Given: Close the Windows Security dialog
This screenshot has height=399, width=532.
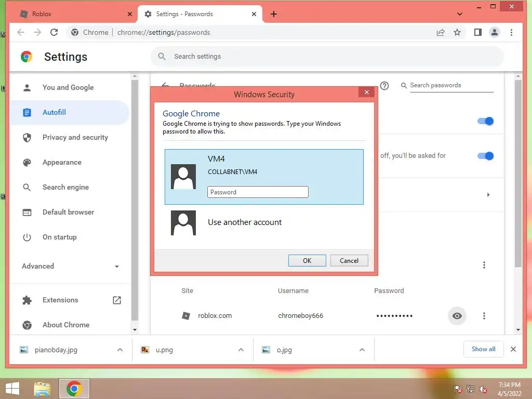Looking at the screenshot, I should 366,92.
